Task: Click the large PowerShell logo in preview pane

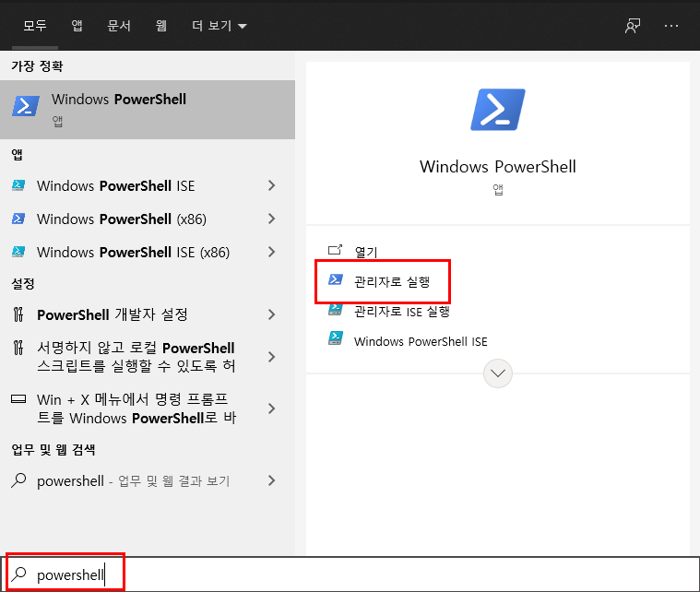Action: pos(498,110)
